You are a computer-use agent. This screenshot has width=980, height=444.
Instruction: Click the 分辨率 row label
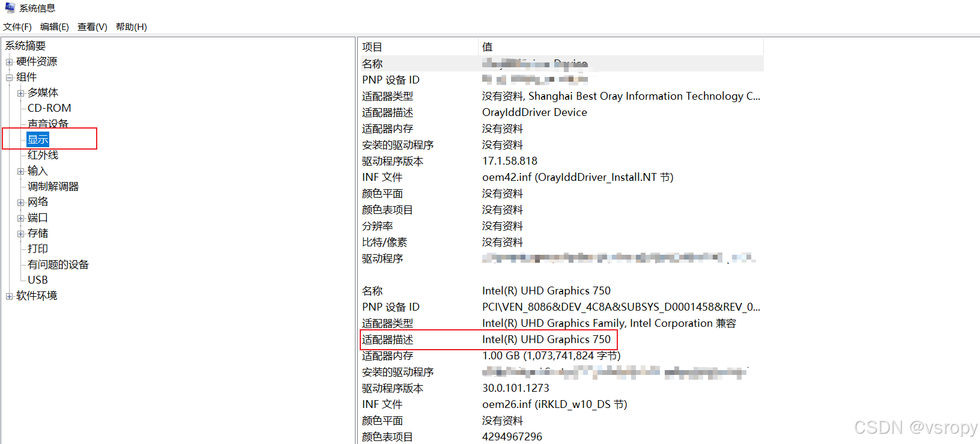click(x=378, y=226)
